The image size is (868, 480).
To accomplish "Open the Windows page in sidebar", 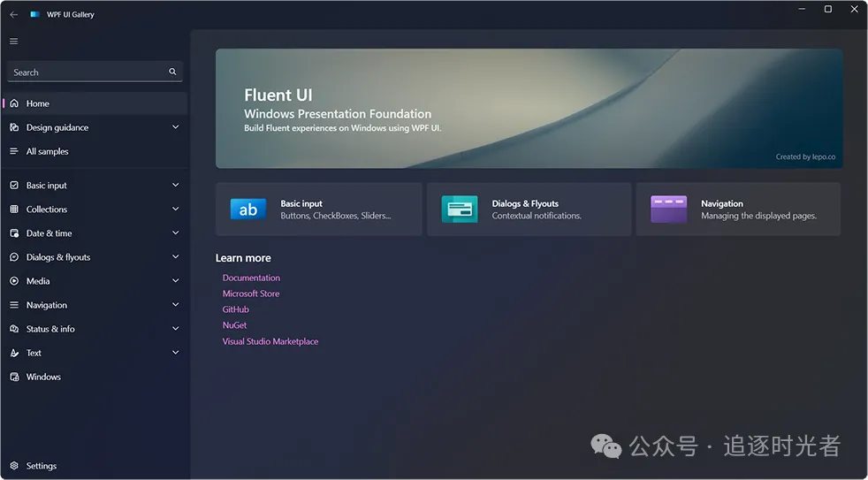I will (95, 377).
